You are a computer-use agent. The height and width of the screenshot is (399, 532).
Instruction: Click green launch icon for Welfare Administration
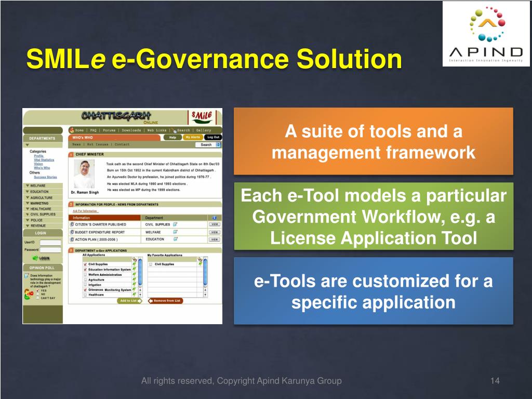tap(135, 274)
